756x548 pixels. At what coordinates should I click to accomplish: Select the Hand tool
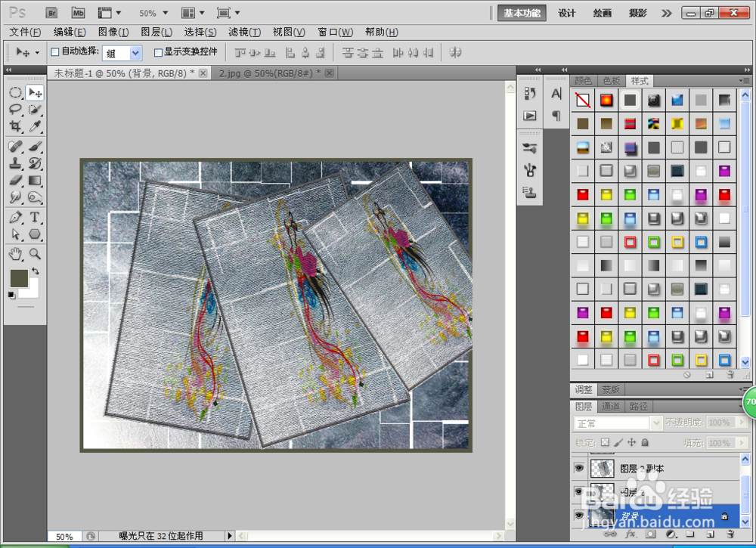click(15, 253)
